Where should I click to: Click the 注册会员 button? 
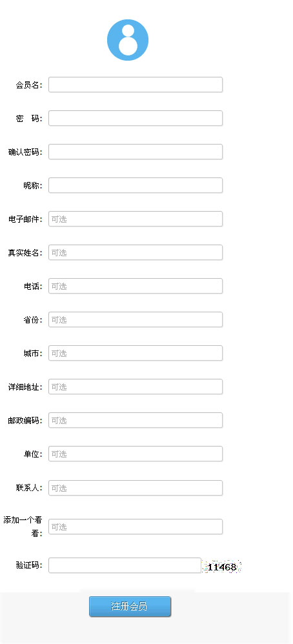point(130,607)
